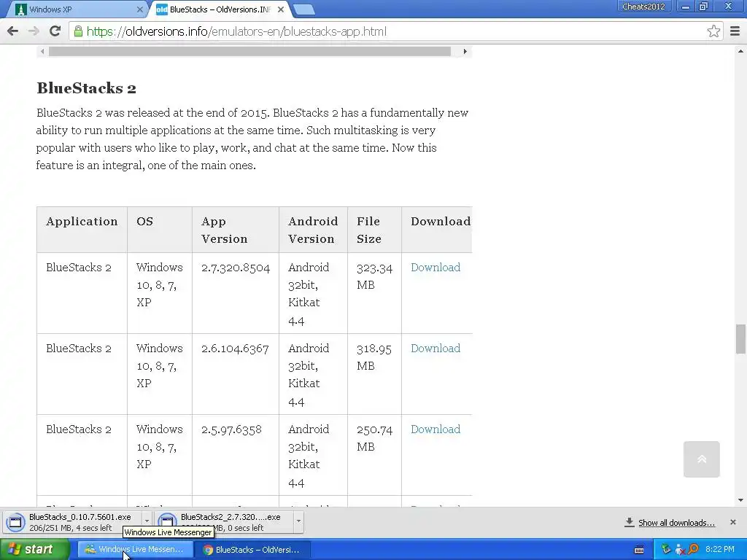
Task: Reload the current page
Action: [x=55, y=31]
